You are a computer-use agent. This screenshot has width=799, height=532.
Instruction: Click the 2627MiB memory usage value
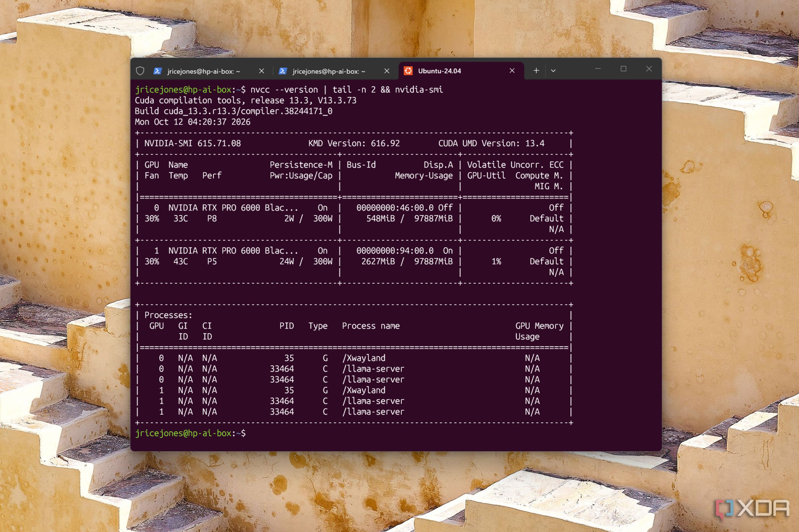(x=378, y=261)
